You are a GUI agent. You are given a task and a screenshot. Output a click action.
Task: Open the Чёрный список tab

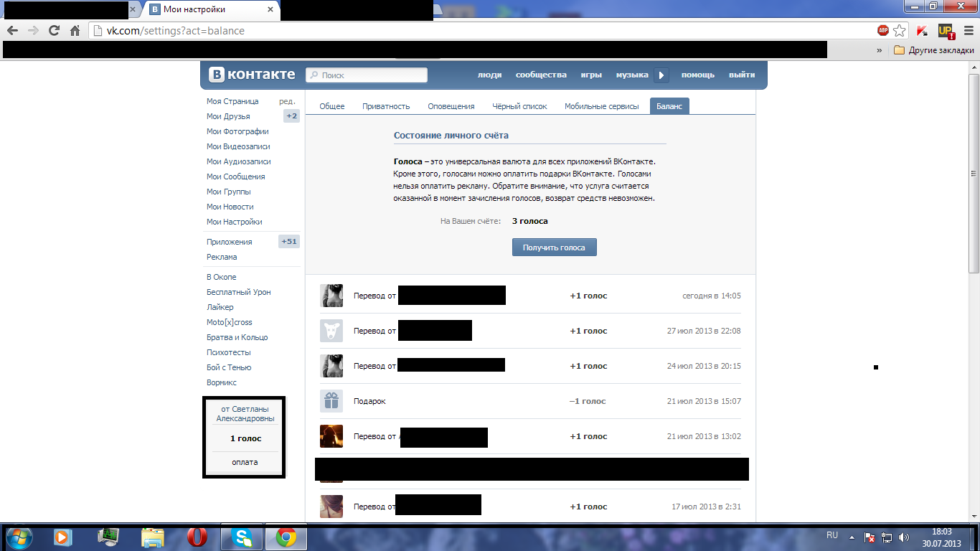519,106
